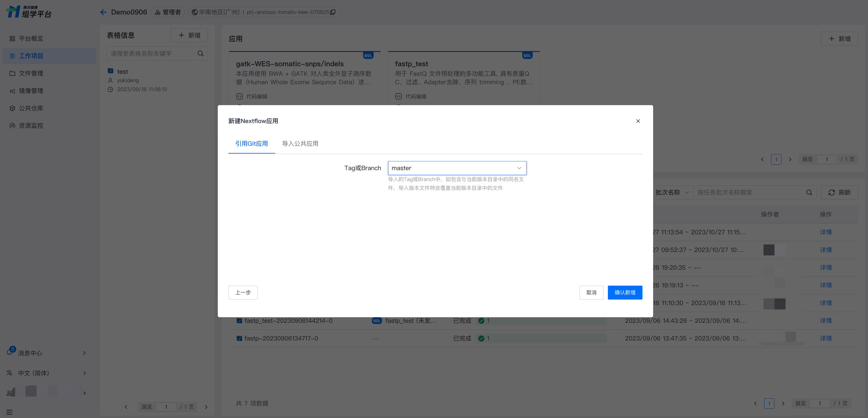Switch to the 导入公共应用 tab
Screen dimensions: 868x418
pos(300,143)
